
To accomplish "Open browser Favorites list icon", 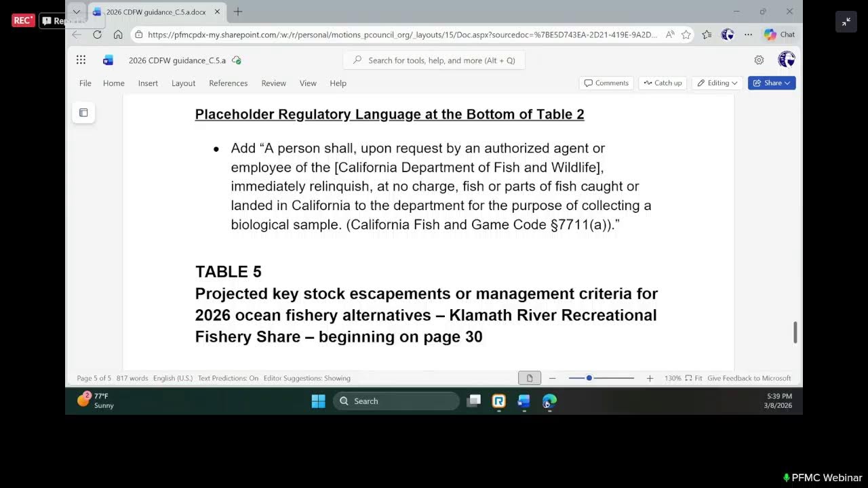I will (x=707, y=34).
